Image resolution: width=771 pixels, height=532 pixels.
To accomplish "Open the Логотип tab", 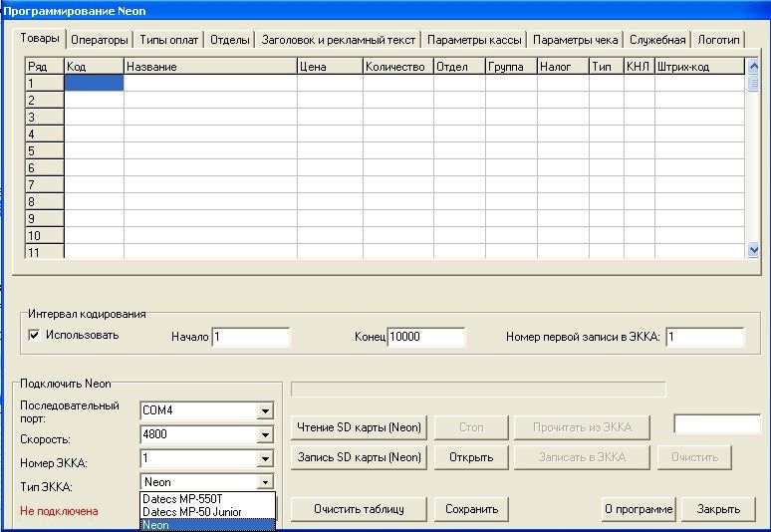I will tap(718, 40).
